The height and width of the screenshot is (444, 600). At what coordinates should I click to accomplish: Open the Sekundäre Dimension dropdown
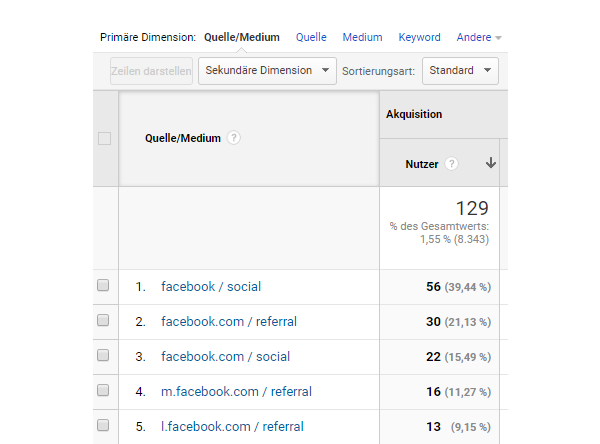coord(267,71)
